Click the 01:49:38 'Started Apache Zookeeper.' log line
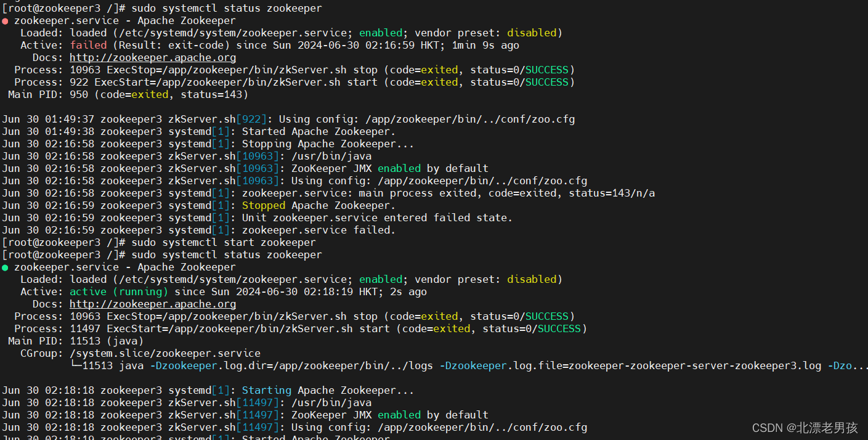 [199, 131]
